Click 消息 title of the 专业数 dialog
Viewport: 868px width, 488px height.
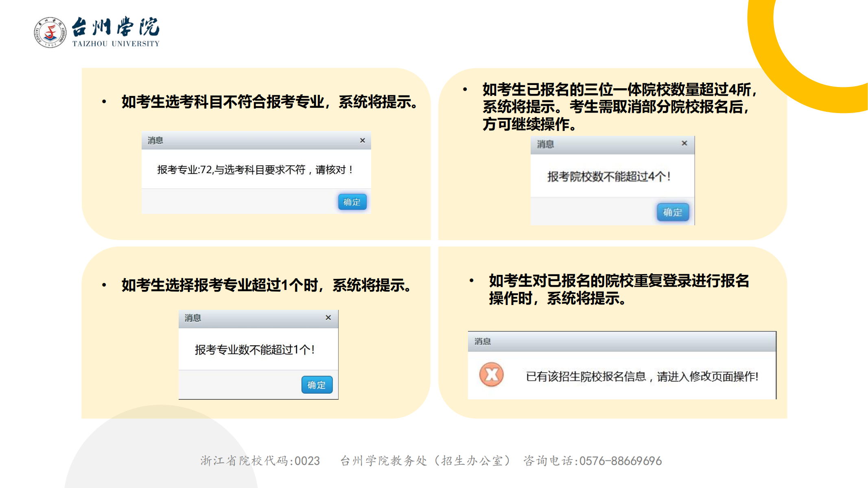(193, 318)
